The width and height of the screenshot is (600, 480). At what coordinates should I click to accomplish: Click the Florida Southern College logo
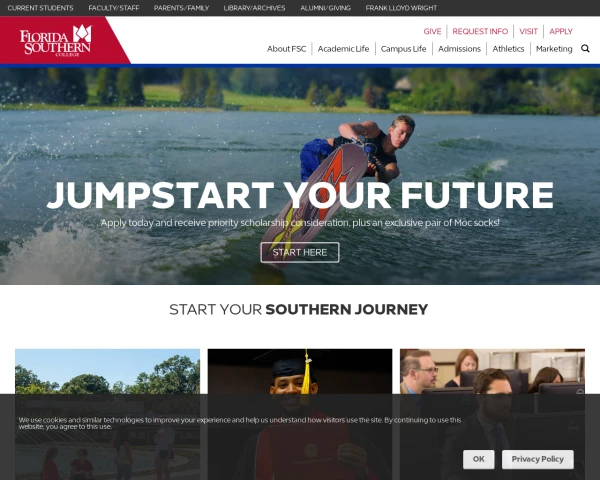click(x=56, y=41)
